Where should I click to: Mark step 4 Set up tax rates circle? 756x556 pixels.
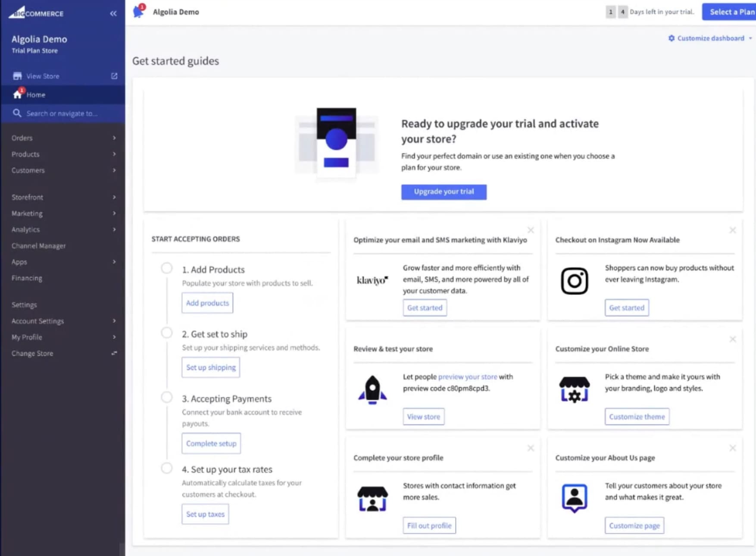tap(167, 468)
